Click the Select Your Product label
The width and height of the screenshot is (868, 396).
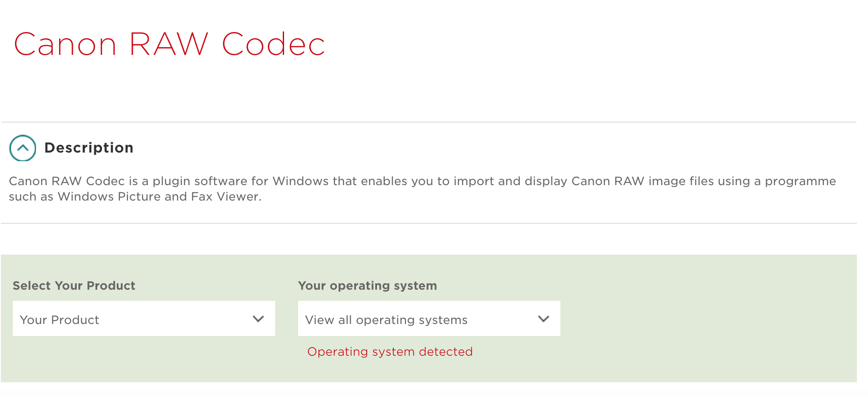[x=74, y=286]
